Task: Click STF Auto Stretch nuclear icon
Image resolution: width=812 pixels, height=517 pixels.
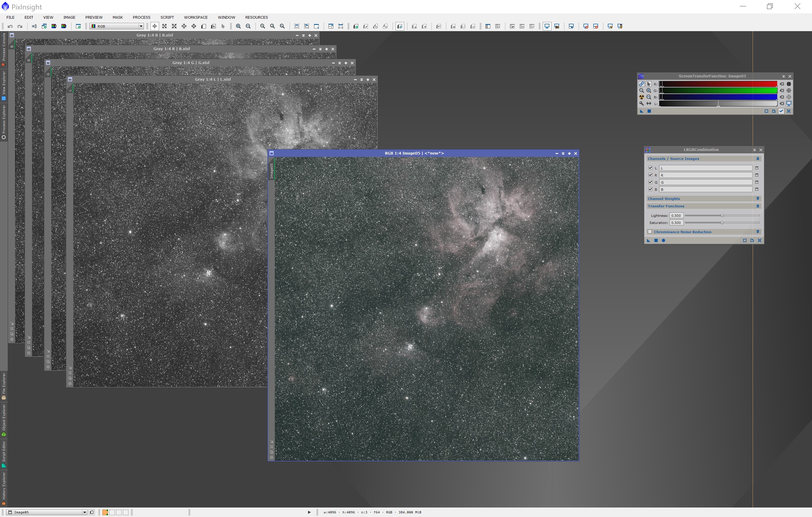Action: coord(641,97)
